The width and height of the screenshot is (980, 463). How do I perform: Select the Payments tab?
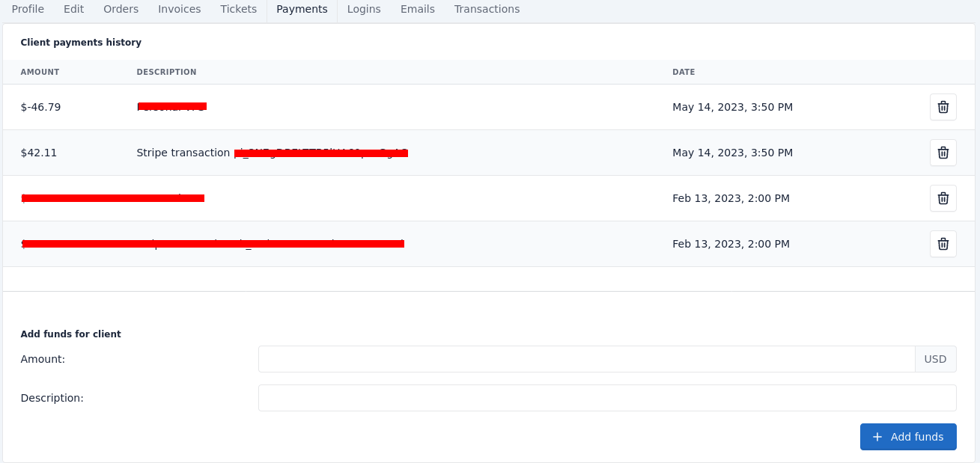302,9
